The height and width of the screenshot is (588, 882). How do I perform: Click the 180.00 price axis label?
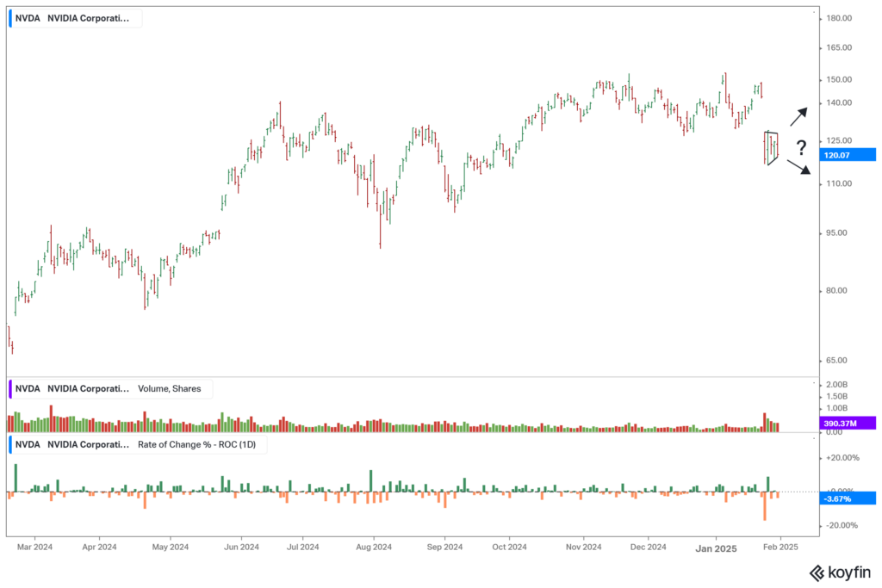point(839,19)
